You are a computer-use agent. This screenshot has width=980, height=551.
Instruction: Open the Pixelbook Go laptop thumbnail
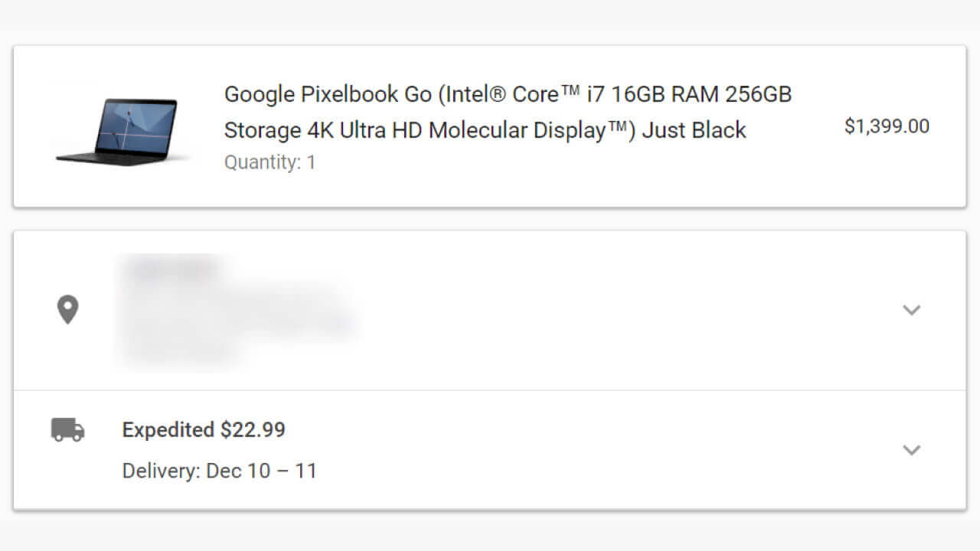coord(117,129)
